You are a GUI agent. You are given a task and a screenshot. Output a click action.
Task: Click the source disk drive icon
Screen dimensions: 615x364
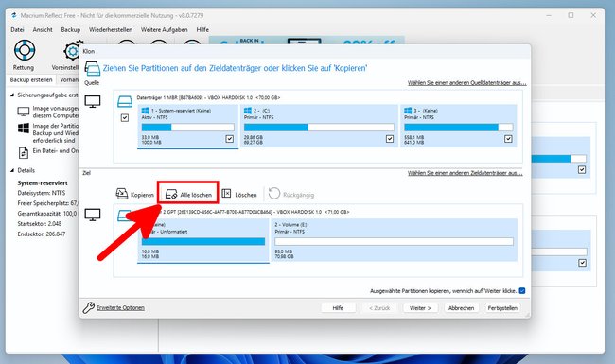125,101
